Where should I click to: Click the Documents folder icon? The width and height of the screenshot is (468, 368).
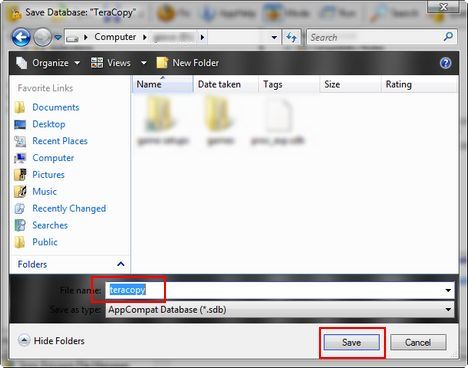(20, 107)
